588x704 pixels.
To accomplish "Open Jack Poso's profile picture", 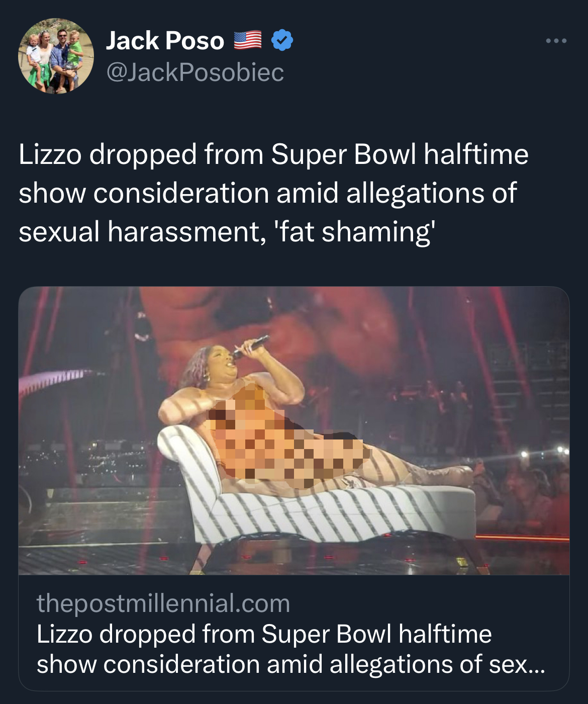I will (56, 56).
